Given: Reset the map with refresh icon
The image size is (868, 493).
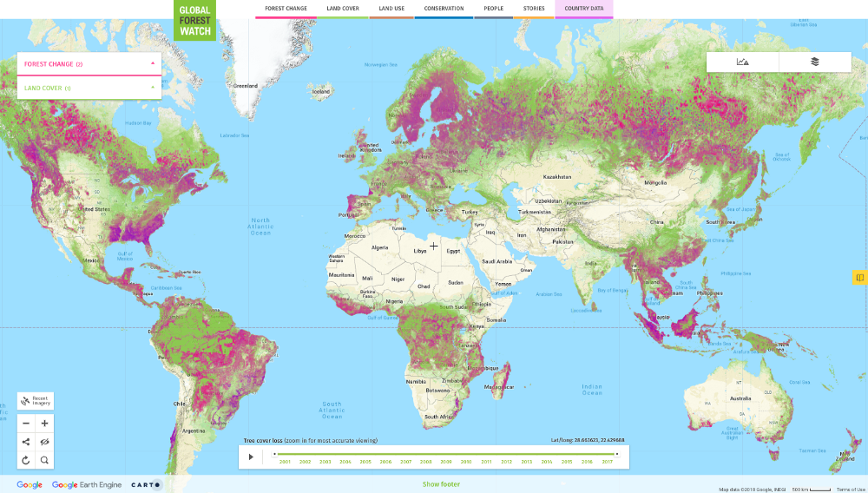Looking at the screenshot, I should pyautogui.click(x=26, y=460).
